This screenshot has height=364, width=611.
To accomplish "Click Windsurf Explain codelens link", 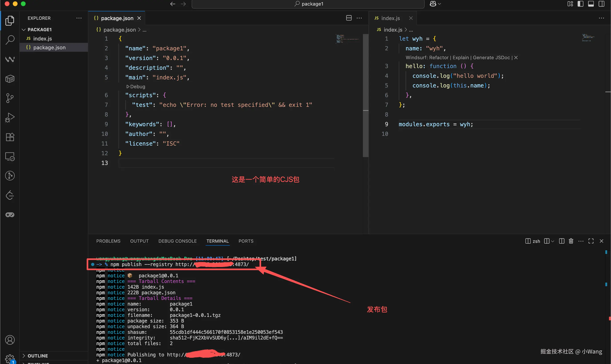I will 460,58.
